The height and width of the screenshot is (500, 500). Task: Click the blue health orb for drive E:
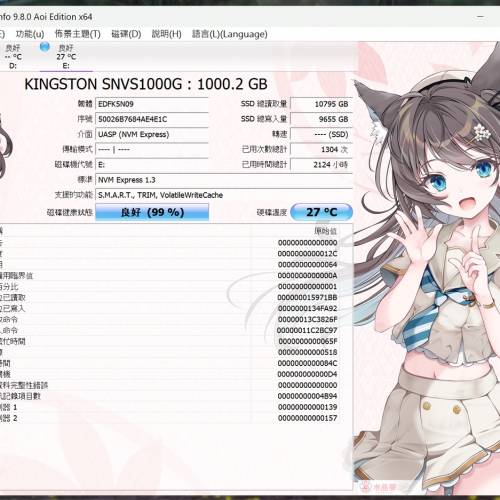coord(45,47)
